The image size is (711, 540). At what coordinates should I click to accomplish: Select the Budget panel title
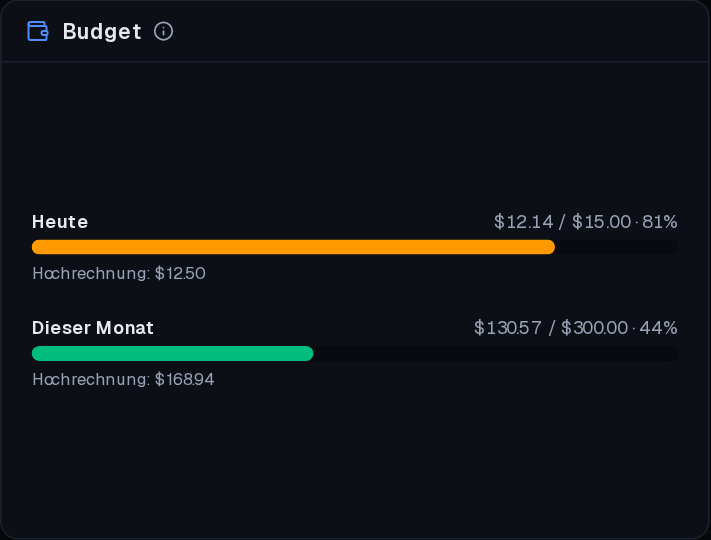click(102, 32)
